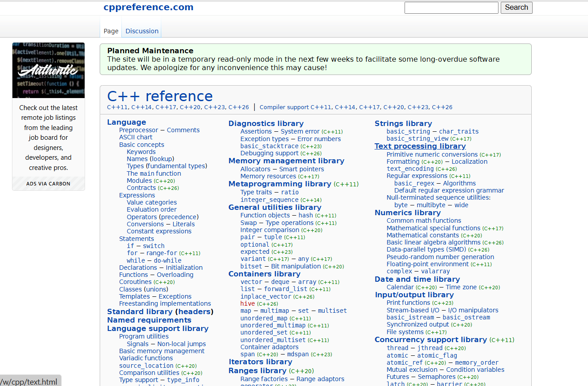Open the source_location link
The height and width of the screenshot is (386, 588).
click(146, 366)
